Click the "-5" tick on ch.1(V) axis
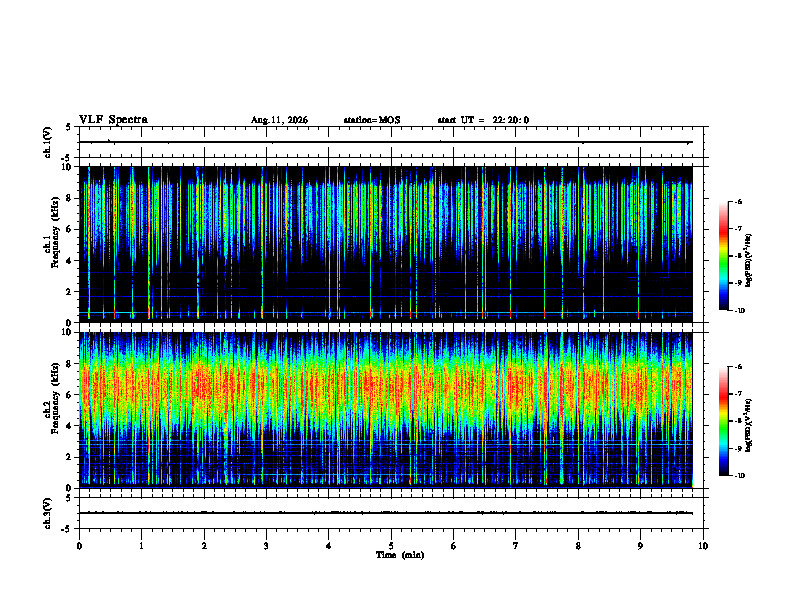 [x=67, y=158]
